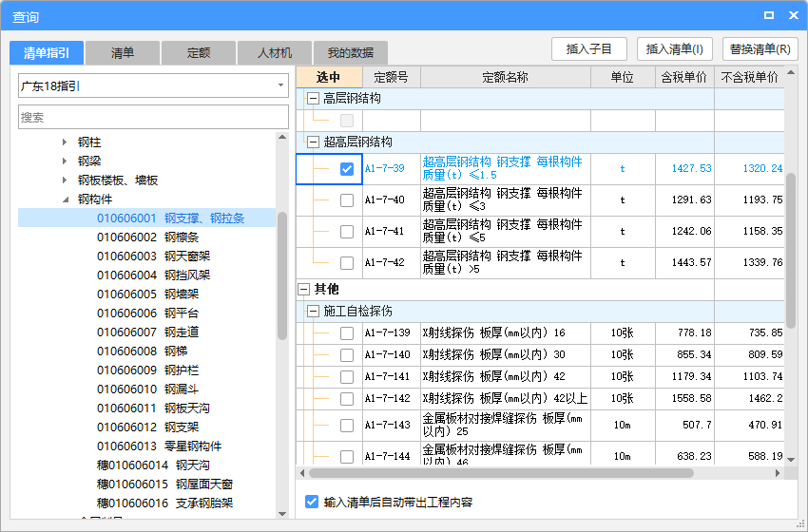The width and height of the screenshot is (808, 532).
Task: Click the tree panel's scroll-down arrow
Action: tap(282, 513)
